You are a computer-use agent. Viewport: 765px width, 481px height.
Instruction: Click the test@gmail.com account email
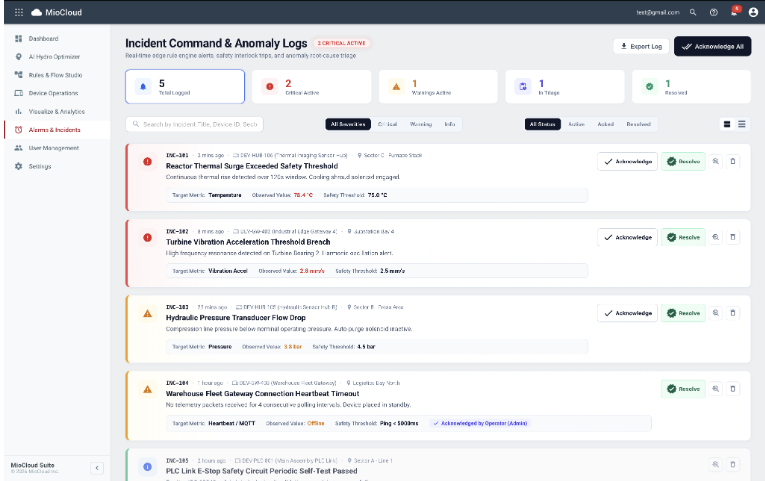[x=658, y=13]
